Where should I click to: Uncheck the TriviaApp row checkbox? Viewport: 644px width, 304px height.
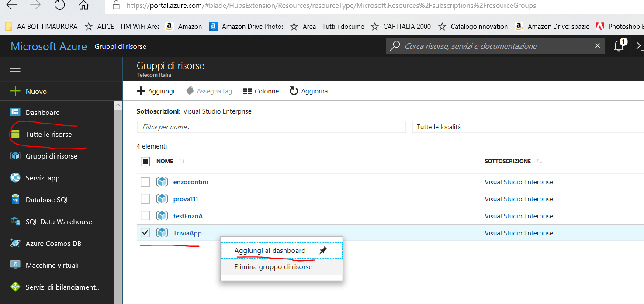(145, 233)
